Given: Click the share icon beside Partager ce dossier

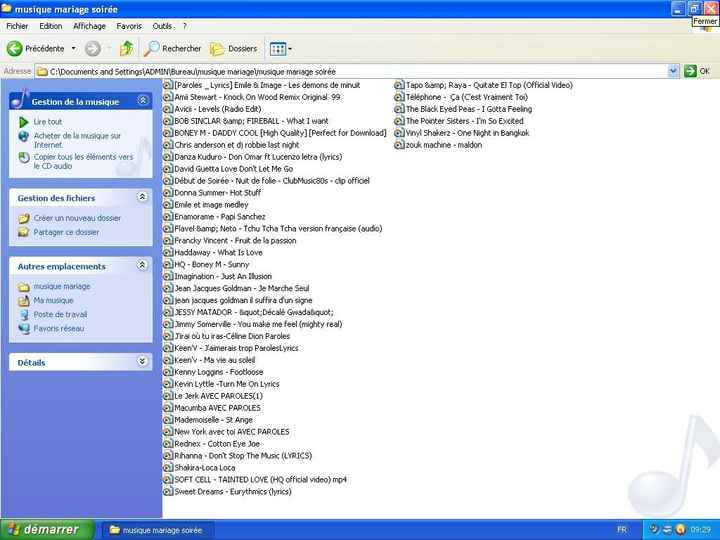Looking at the screenshot, I should pyautogui.click(x=23, y=232).
